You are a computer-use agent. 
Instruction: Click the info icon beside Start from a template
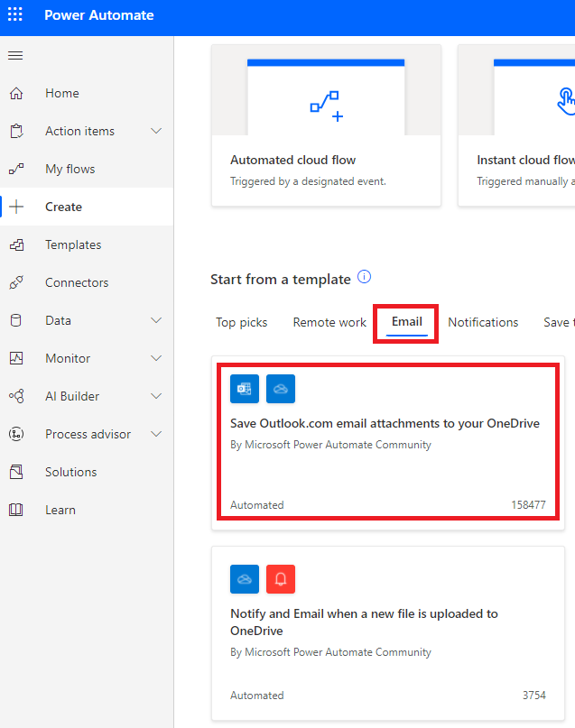pos(364,277)
